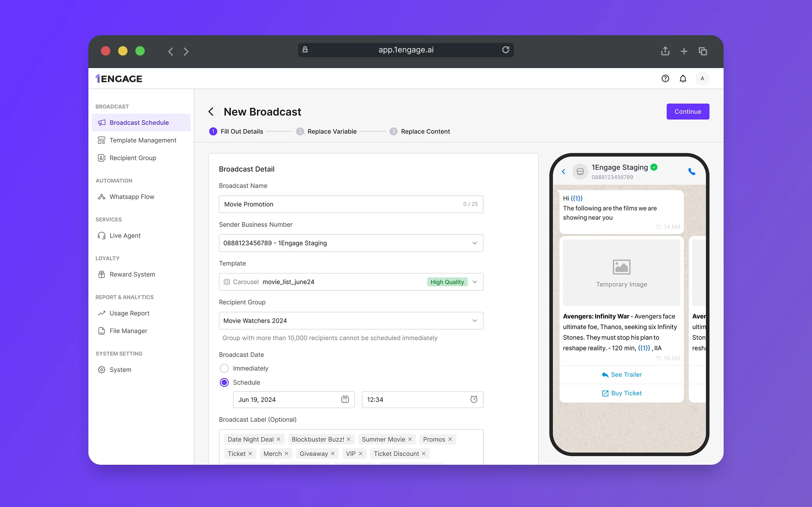Go back using the New Broadcast arrow
Viewport: 812px width, 507px height.
[x=211, y=112]
